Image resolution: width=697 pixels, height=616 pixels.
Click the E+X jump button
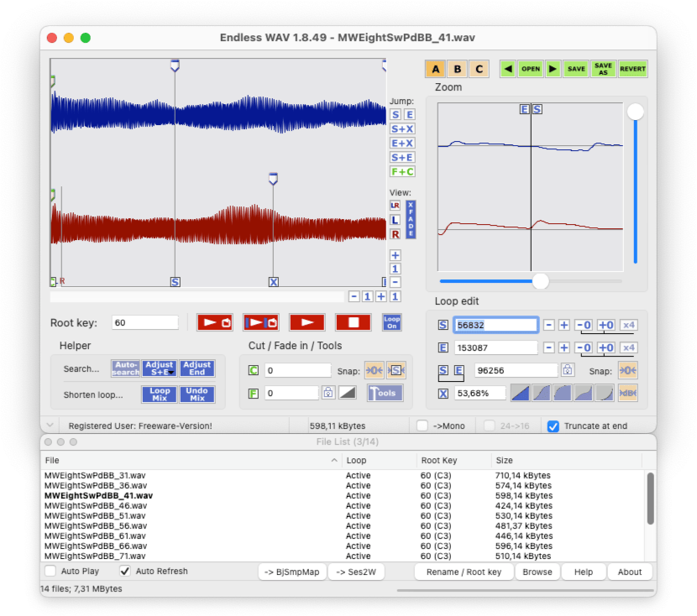[x=402, y=143]
